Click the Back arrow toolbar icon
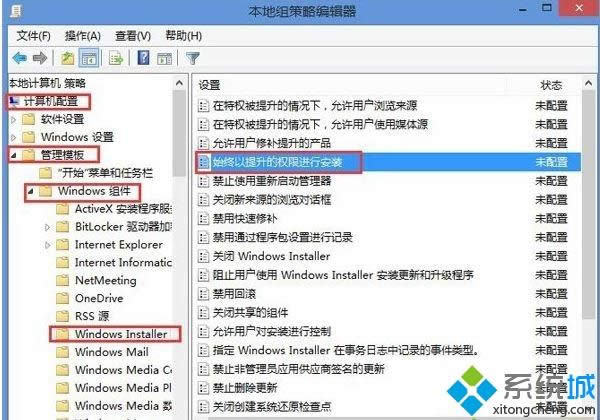Viewport: 600px width, 420px height. [x=20, y=59]
